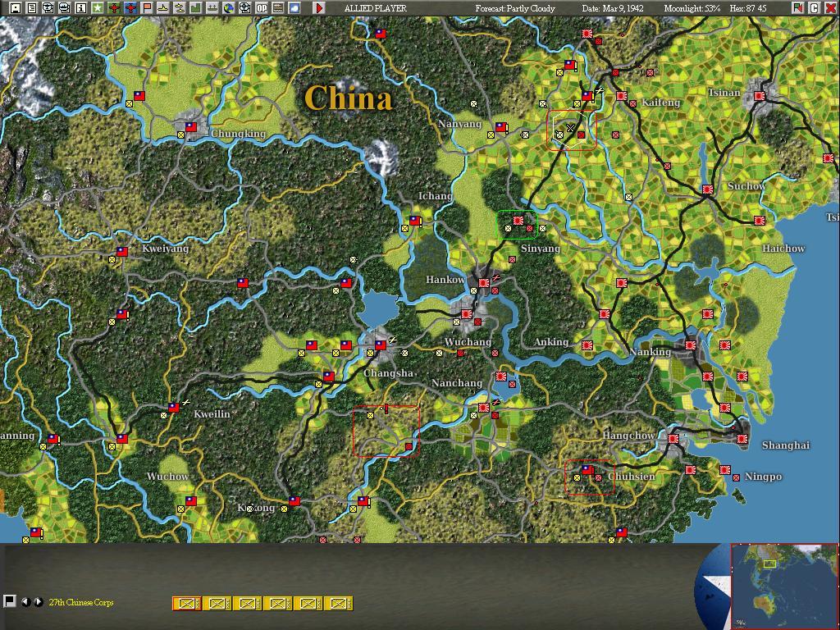Select Japanese flag base at Isinan

(759, 96)
